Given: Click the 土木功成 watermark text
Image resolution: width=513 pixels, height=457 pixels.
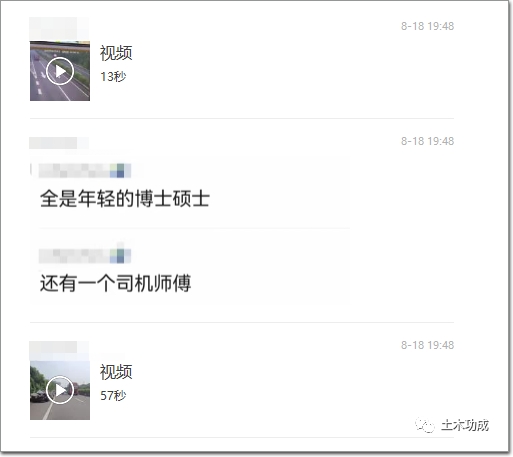Looking at the screenshot, I should [x=465, y=425].
